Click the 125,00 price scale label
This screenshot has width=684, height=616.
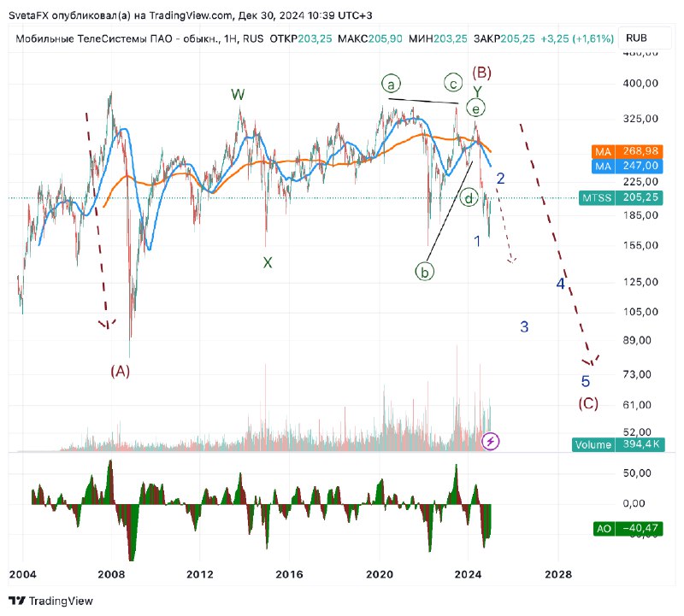point(640,282)
